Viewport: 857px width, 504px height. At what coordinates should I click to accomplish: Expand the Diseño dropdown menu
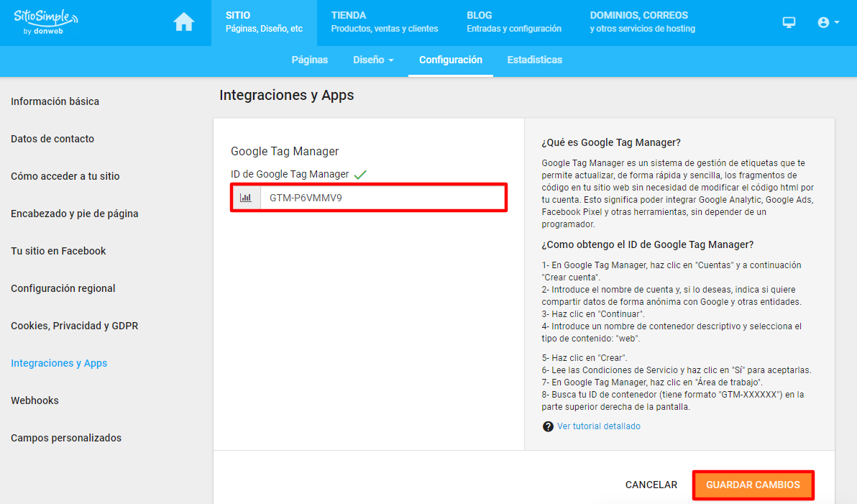(x=373, y=60)
